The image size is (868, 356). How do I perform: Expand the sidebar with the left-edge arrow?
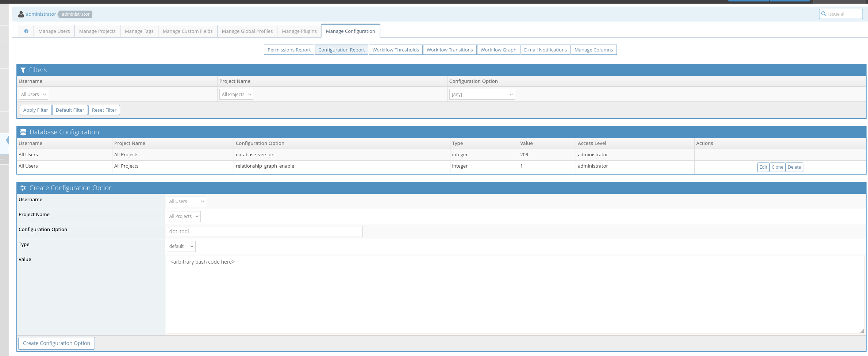tap(7, 140)
